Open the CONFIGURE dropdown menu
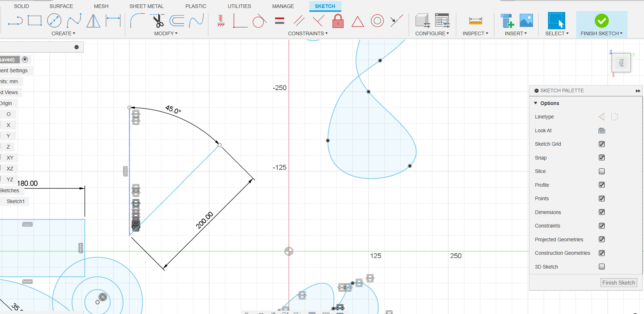This screenshot has width=644, height=314. [432, 33]
